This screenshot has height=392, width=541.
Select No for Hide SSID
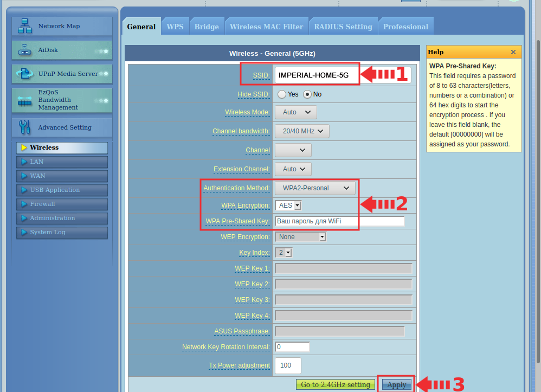tap(307, 94)
